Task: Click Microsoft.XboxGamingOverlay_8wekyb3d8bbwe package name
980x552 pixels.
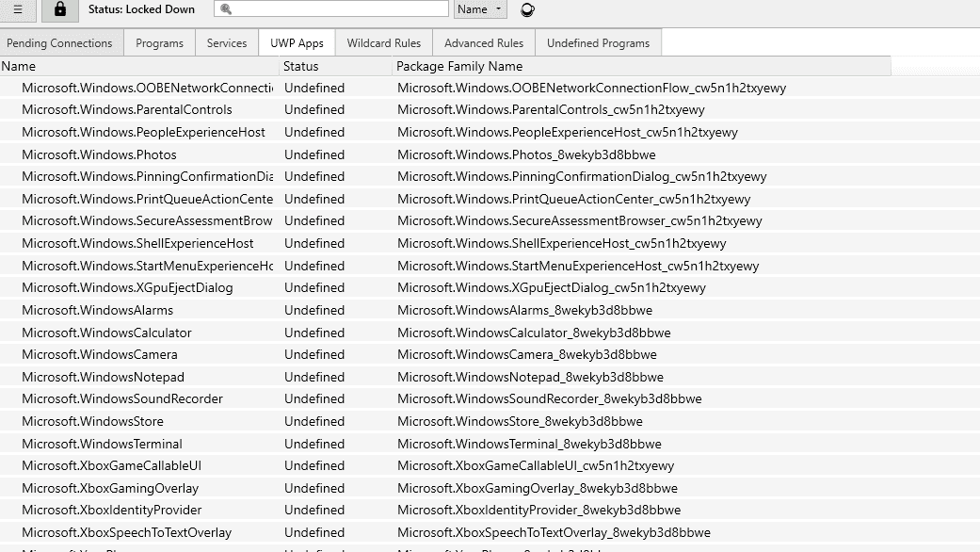Action: click(538, 488)
